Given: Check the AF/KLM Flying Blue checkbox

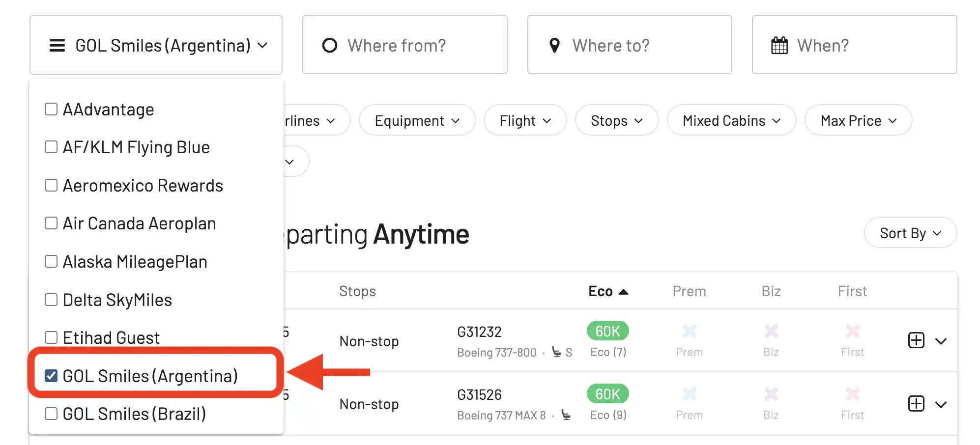Looking at the screenshot, I should pos(51,147).
